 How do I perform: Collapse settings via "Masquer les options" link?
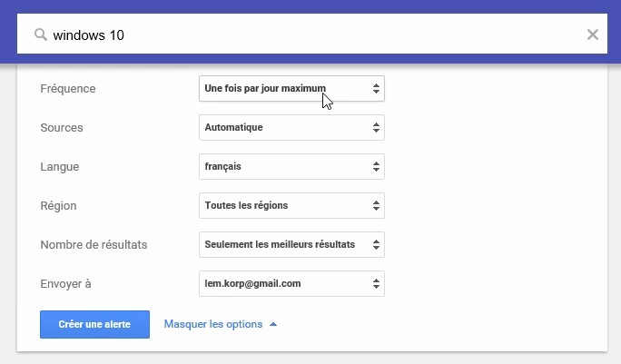(x=213, y=324)
